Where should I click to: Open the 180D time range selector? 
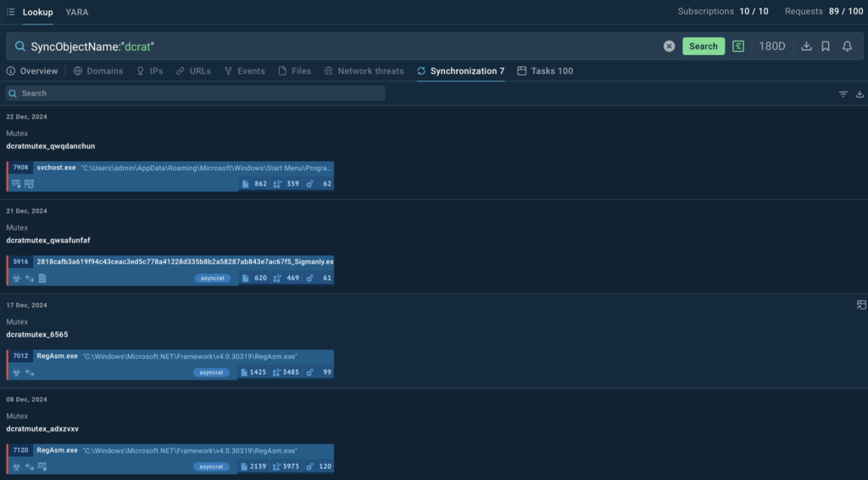tap(771, 47)
